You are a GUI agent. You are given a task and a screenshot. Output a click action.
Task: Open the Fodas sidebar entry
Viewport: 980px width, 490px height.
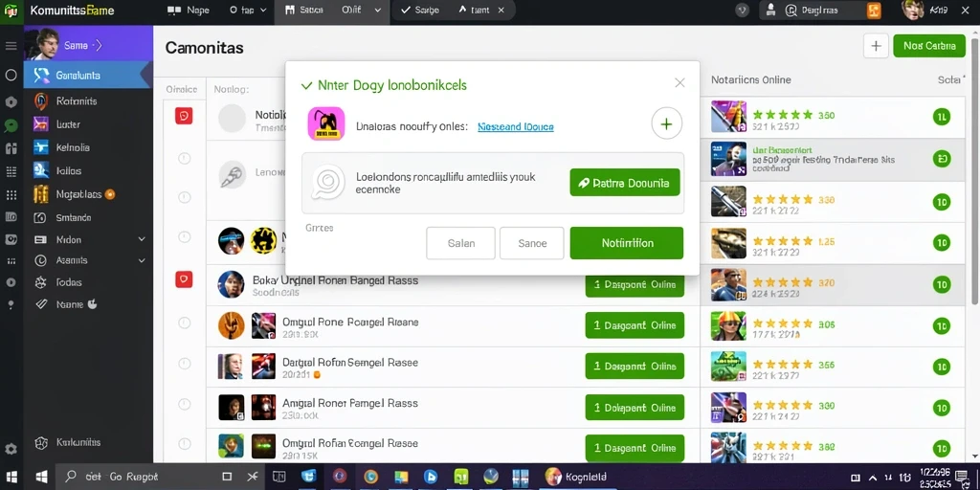click(x=88, y=282)
